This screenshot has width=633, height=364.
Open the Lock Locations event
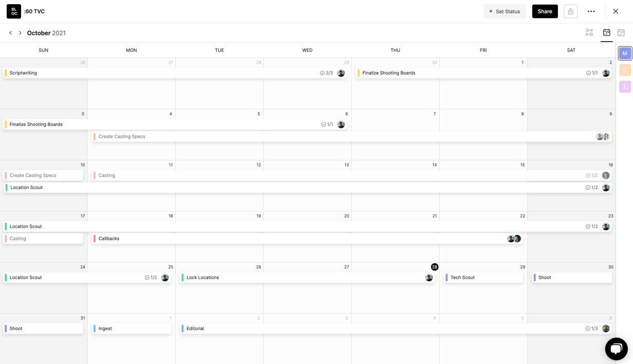203,277
